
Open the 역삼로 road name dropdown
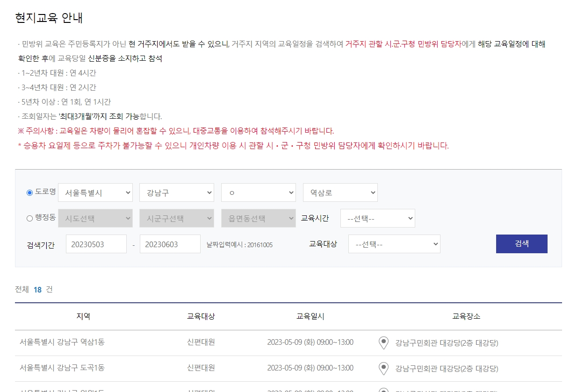340,192
